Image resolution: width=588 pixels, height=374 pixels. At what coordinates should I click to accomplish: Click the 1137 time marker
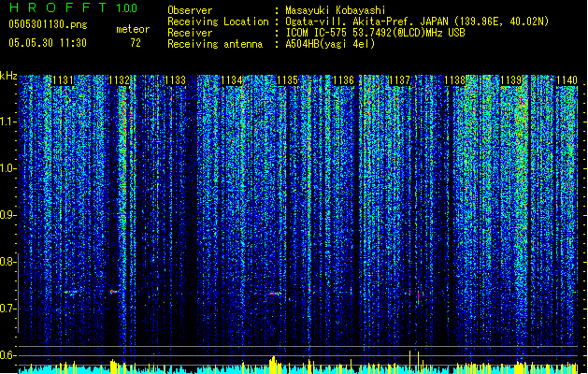coord(400,80)
